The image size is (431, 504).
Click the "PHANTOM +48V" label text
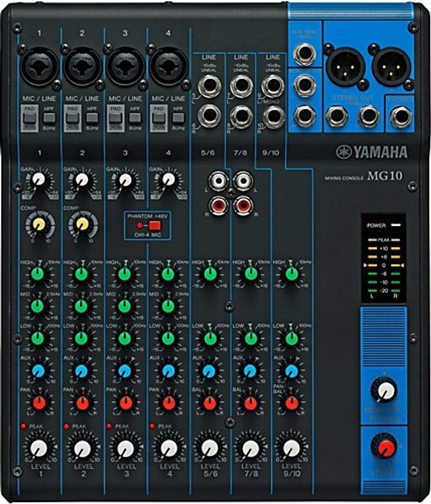(148, 216)
